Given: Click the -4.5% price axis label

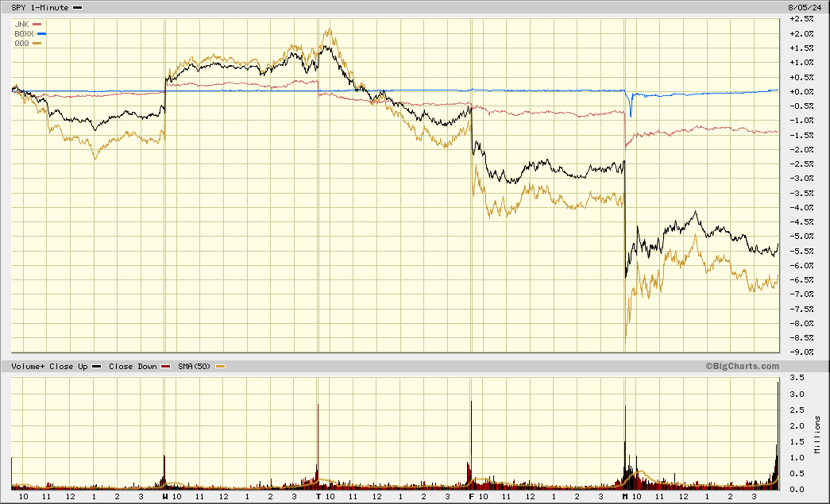Looking at the screenshot, I should coord(801,222).
